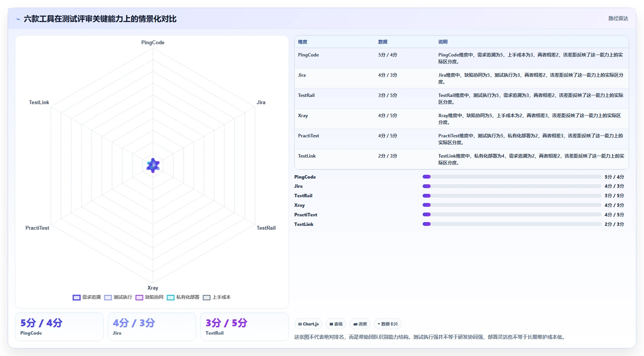
Task: Click the footnote starting 这张图不代表绝对排名
Action: pyautogui.click(x=431, y=337)
